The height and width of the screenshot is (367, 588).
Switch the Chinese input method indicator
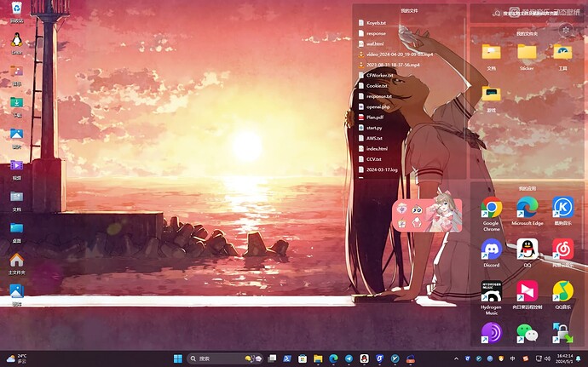513,358
